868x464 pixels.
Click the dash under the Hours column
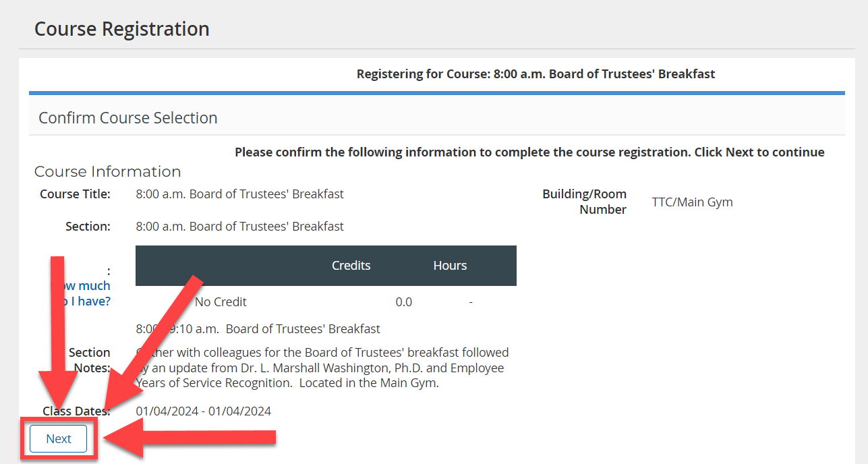click(471, 301)
